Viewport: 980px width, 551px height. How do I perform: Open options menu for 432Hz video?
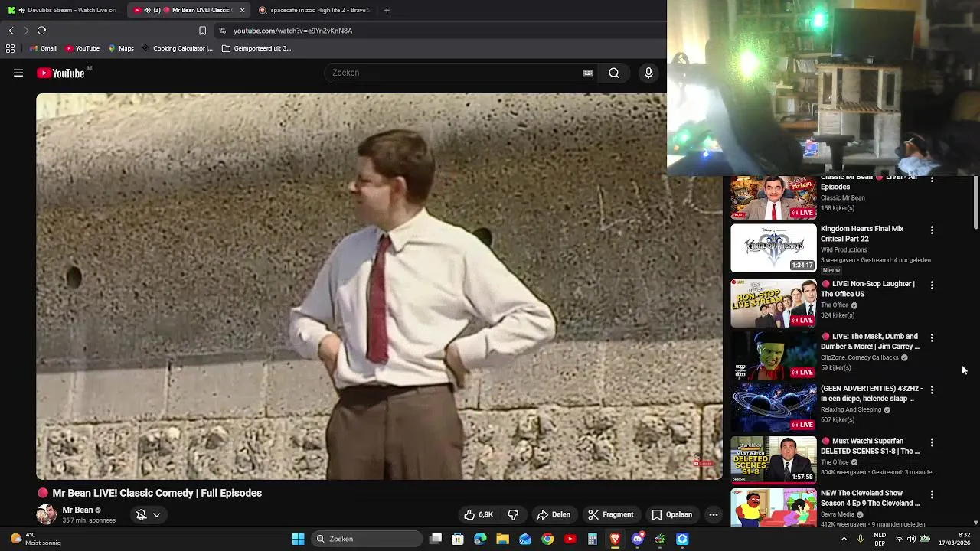click(932, 390)
